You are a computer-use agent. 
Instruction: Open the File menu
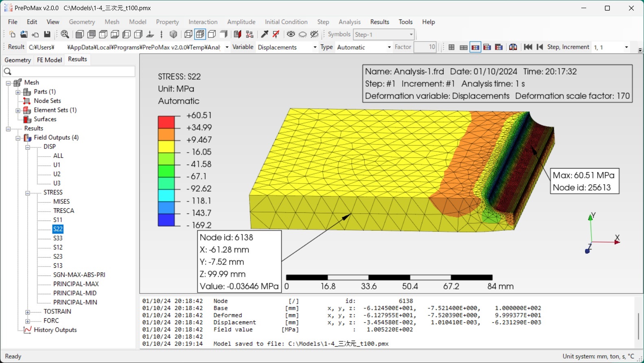point(13,22)
